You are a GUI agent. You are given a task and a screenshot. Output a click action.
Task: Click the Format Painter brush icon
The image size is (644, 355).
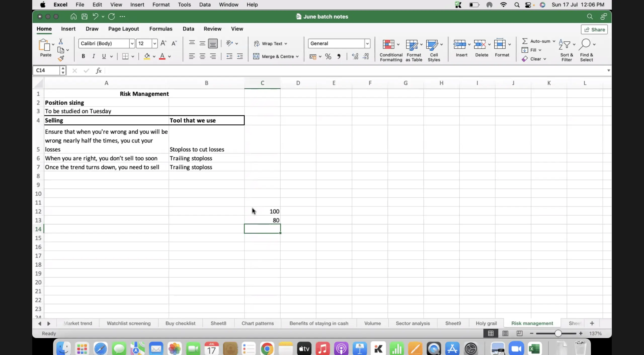(61, 59)
